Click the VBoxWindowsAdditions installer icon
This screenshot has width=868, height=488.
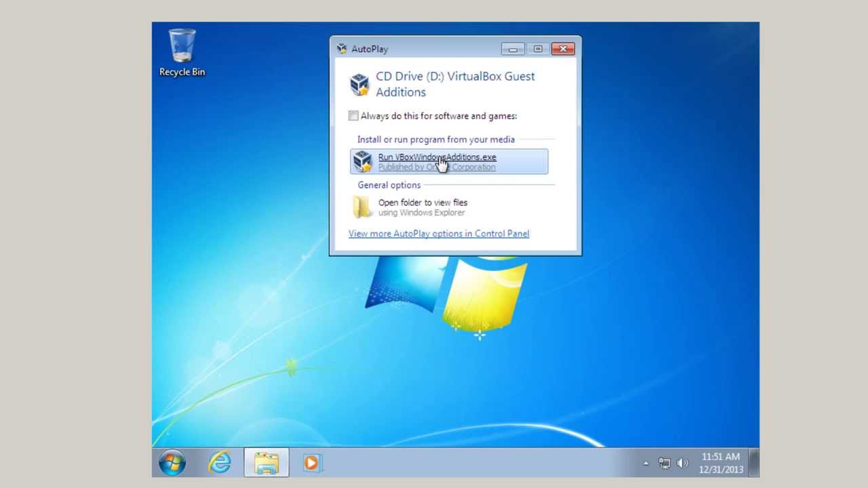point(363,162)
